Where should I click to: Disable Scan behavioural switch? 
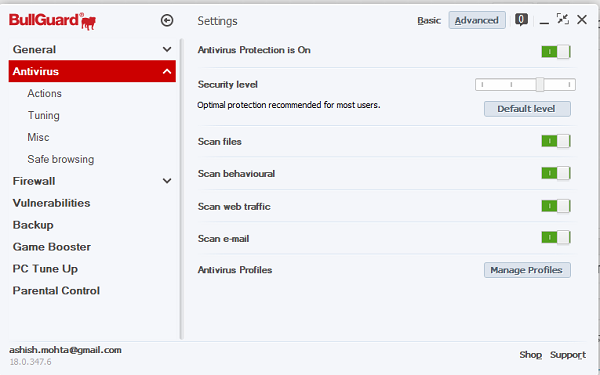coord(556,173)
